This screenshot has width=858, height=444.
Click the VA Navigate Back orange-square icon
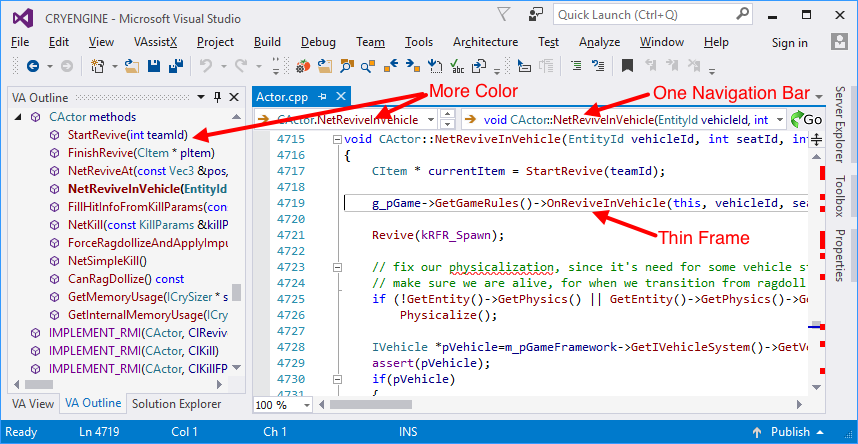[x=391, y=66]
